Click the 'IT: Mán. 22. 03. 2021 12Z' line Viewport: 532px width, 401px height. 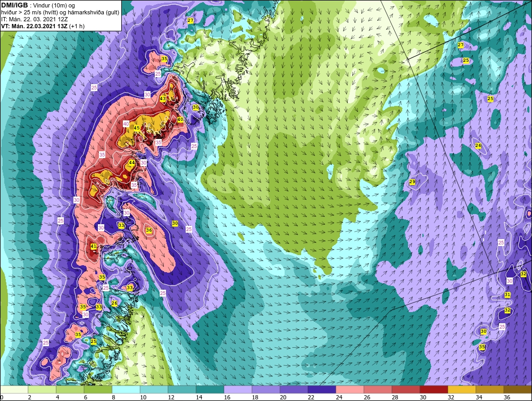34,19
